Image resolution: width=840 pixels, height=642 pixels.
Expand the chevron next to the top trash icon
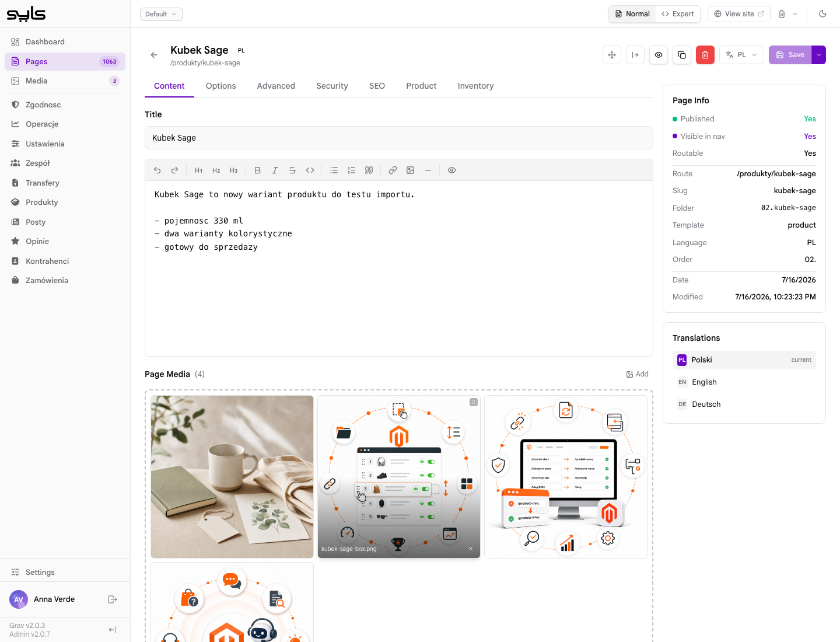795,14
